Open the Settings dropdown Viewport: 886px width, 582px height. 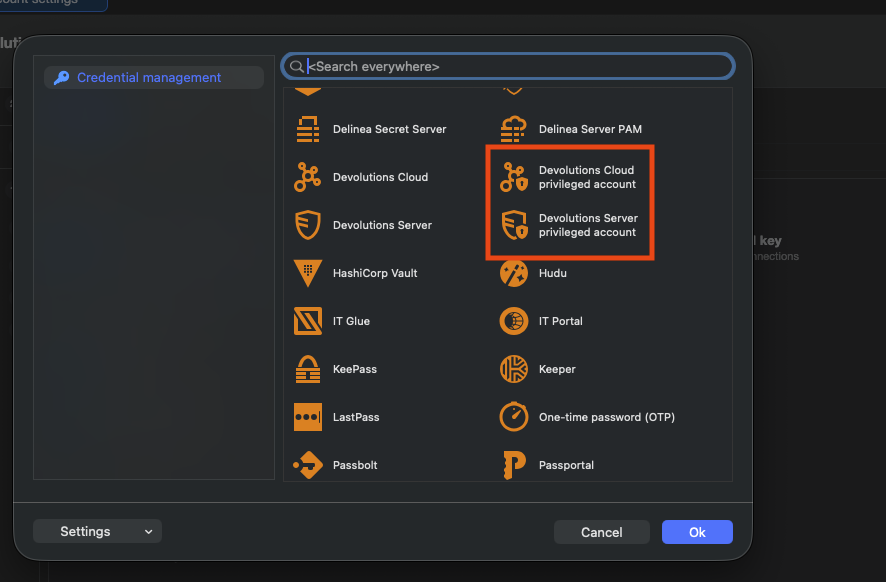[97, 531]
